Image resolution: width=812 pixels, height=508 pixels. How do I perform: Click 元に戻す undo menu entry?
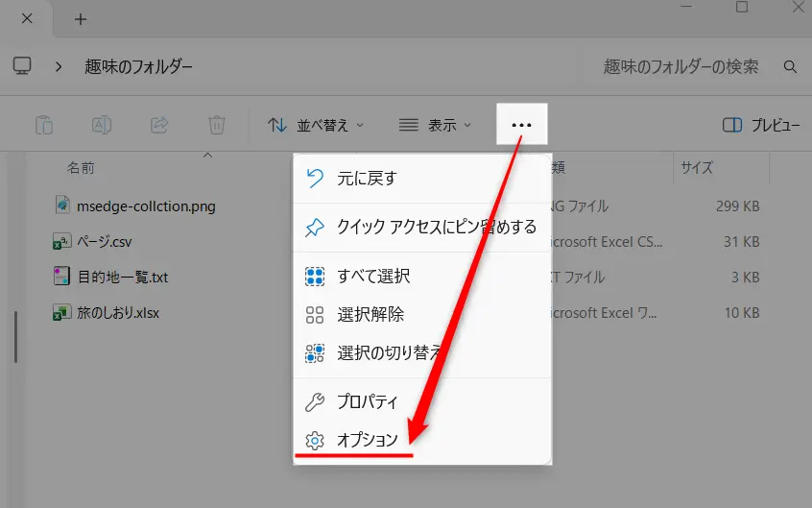click(367, 178)
